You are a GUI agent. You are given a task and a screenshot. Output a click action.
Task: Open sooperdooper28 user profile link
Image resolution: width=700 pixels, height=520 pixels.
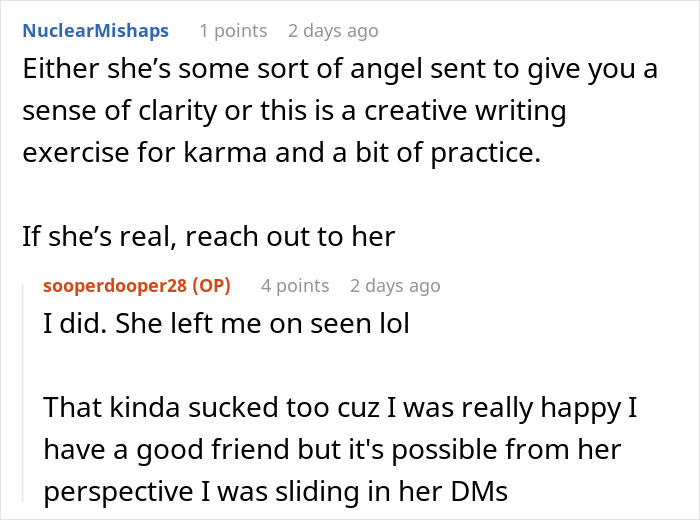tap(115, 285)
